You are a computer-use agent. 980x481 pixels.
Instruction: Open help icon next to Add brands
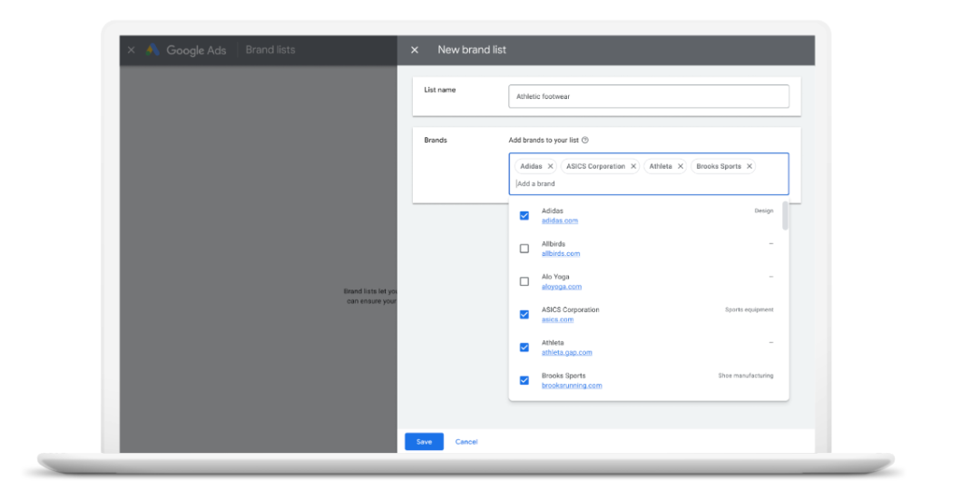[585, 140]
